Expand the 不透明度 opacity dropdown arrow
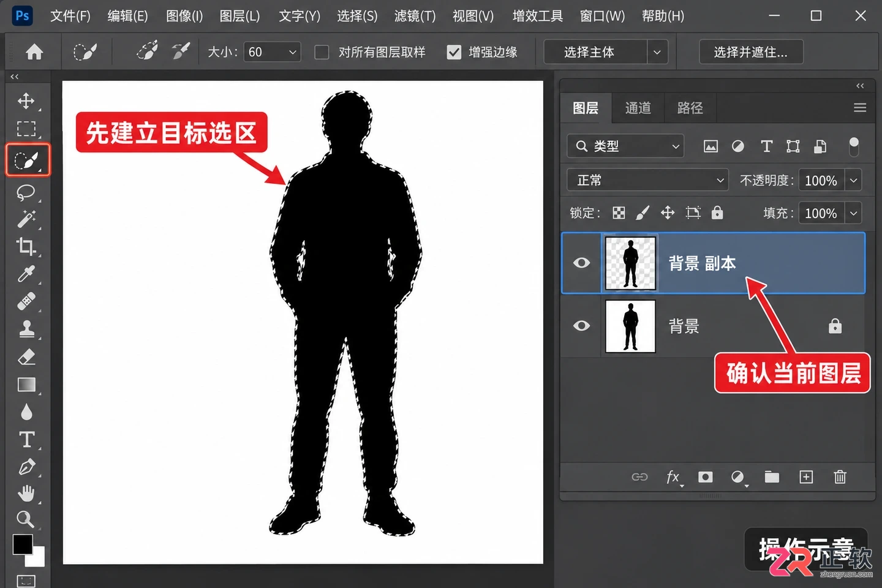 (853, 180)
